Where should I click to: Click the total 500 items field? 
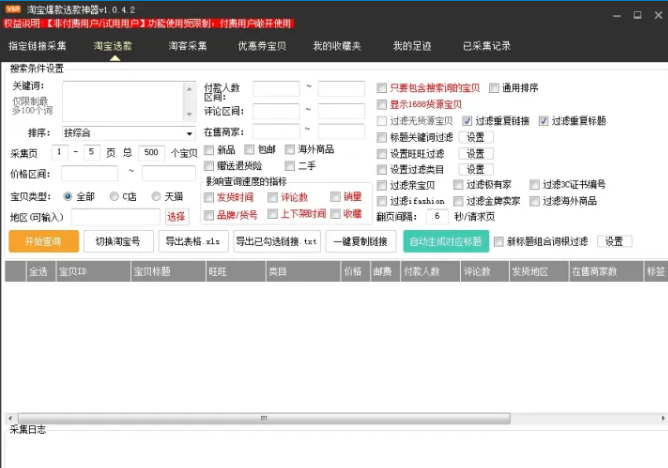(151, 152)
